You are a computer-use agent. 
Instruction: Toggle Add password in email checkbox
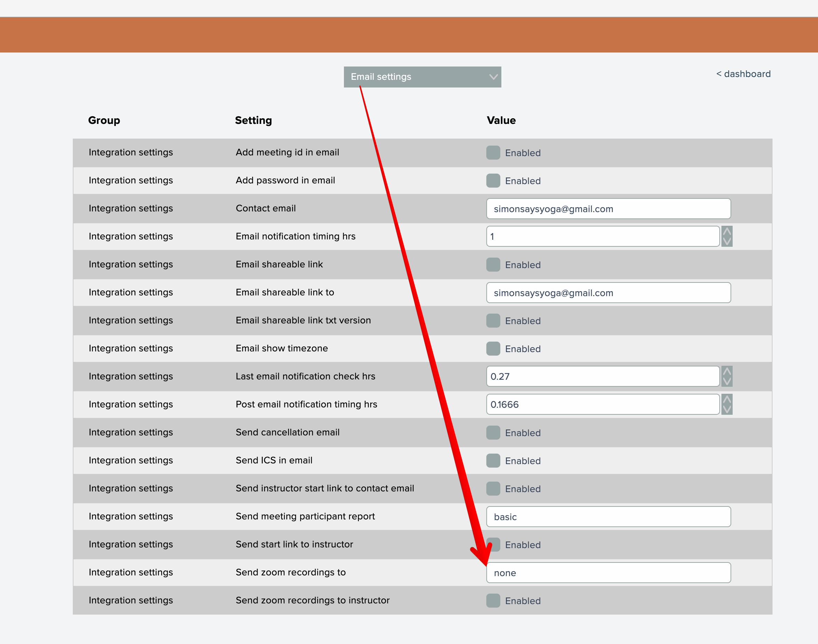point(493,181)
